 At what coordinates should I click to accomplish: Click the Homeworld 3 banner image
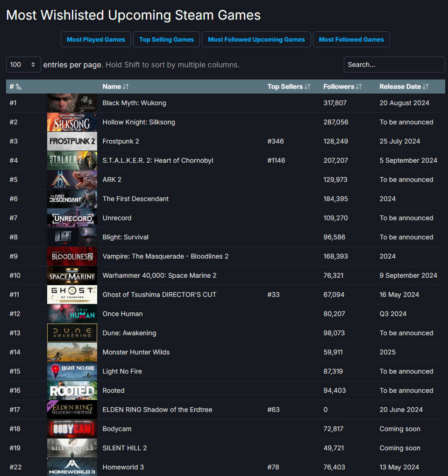72,467
